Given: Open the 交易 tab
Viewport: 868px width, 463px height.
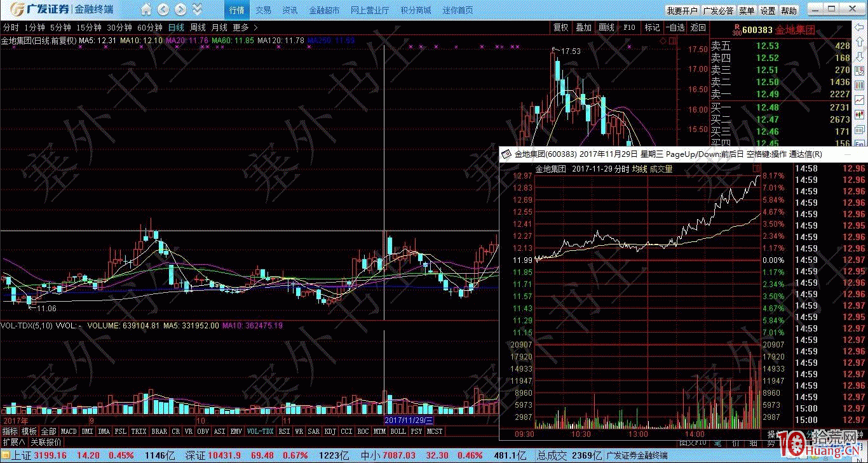Looking at the screenshot, I should pyautogui.click(x=263, y=10).
